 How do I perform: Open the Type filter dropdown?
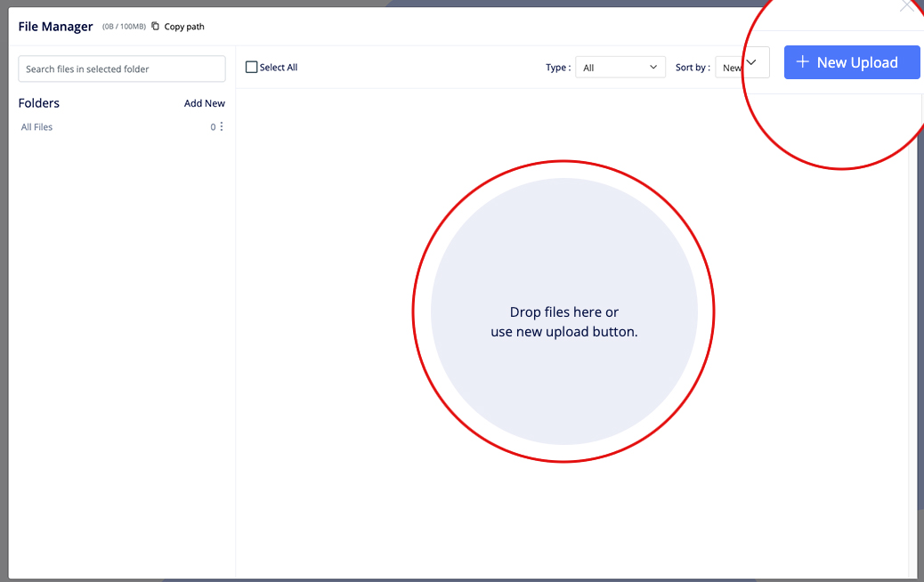coord(620,68)
